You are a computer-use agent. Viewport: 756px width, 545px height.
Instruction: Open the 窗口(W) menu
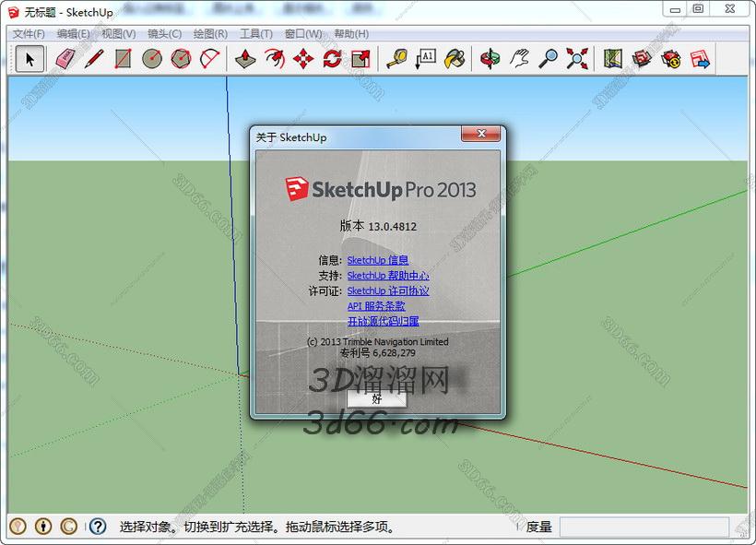tap(303, 34)
